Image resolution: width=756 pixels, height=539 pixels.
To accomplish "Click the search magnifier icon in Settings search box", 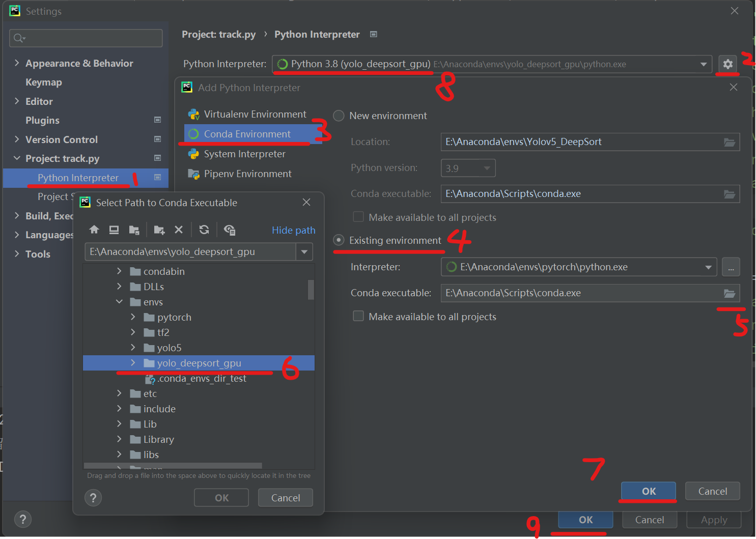I will [19, 38].
